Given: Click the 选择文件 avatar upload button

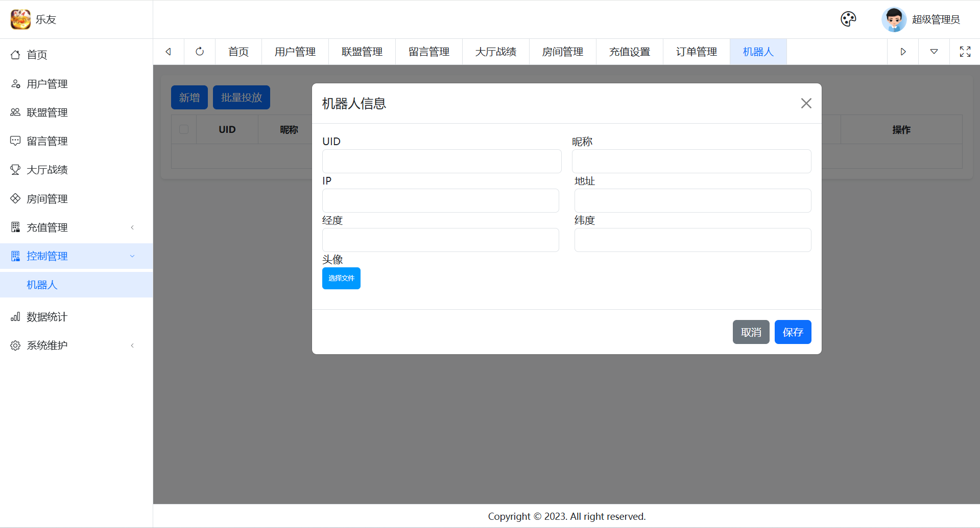Looking at the screenshot, I should 341,278.
